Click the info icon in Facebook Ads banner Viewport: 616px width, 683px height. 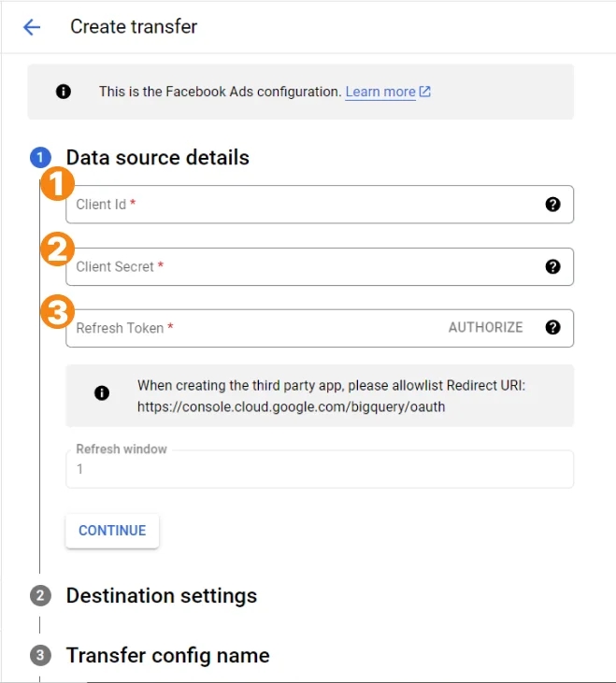(x=64, y=92)
